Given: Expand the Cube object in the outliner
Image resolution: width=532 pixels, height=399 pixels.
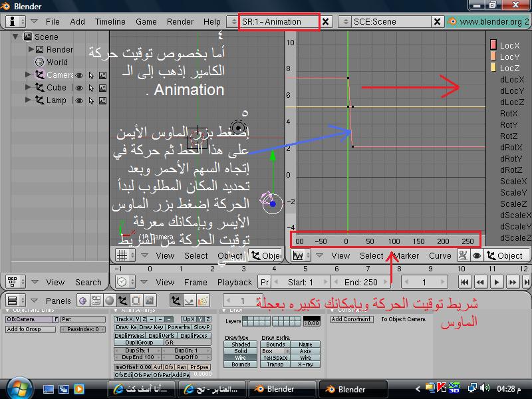Looking at the screenshot, I should pos(28,87).
